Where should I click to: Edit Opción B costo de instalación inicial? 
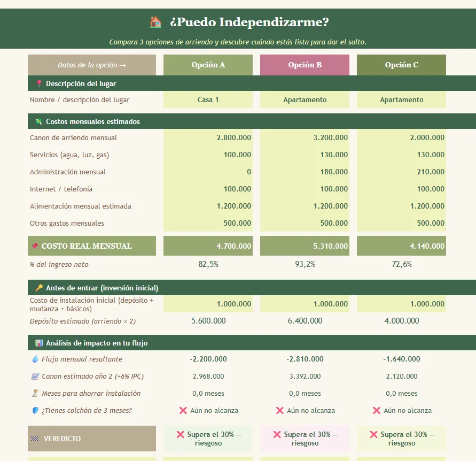coord(305,304)
